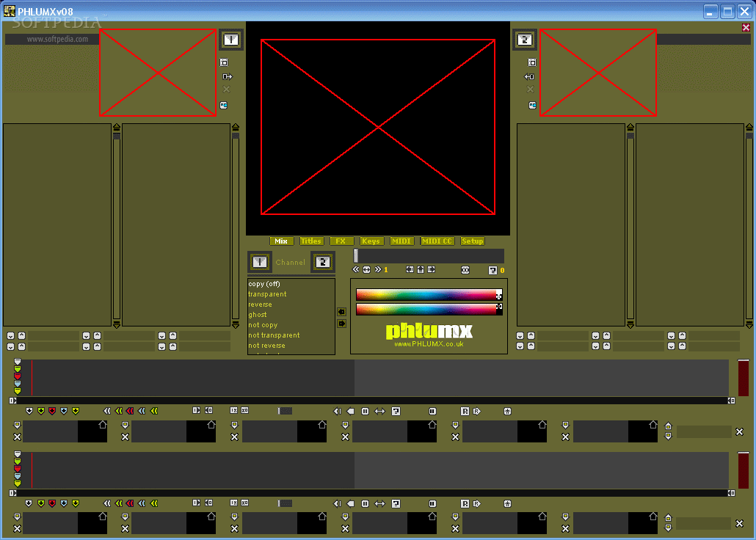756x540 pixels.
Task: Switch to the Mix tab
Action: click(281, 241)
